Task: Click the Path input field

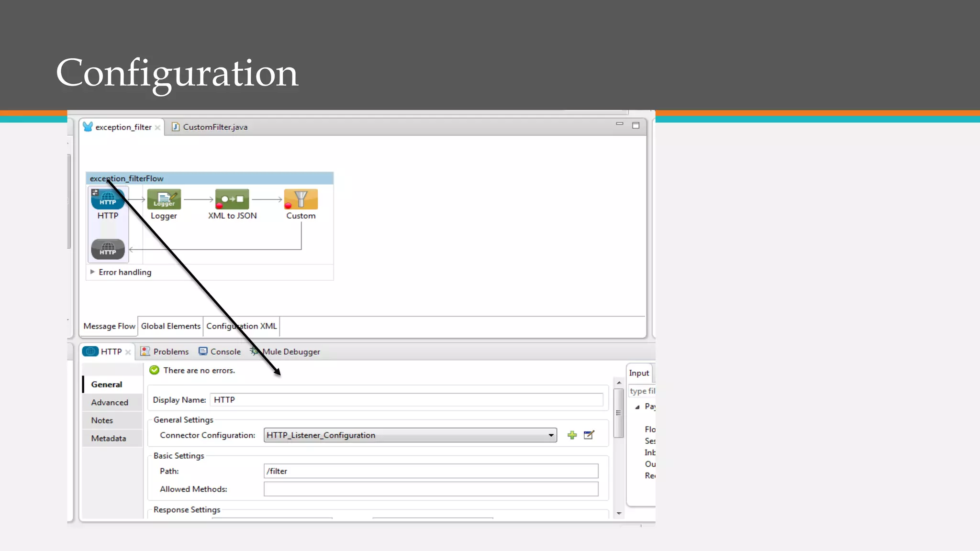Action: 431,471
